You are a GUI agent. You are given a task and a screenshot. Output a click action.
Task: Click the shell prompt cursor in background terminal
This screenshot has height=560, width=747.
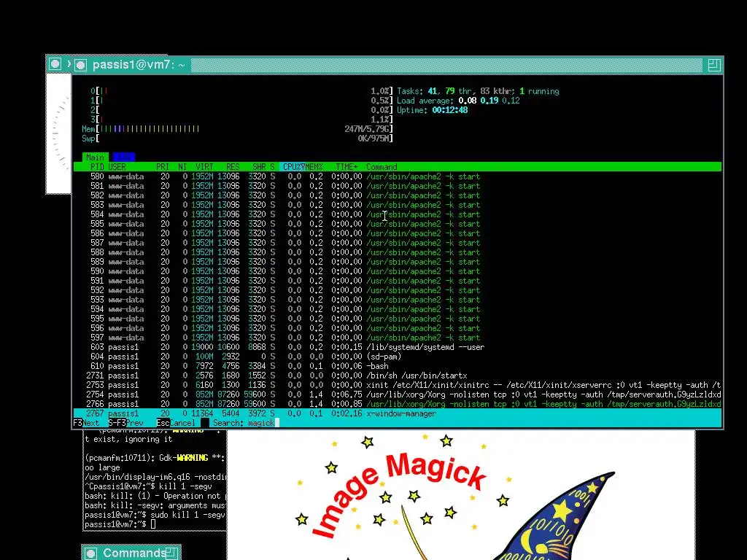[x=153, y=524]
